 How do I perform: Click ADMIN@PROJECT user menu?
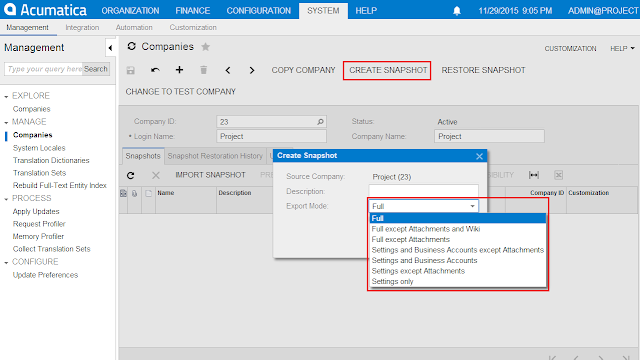pos(603,11)
